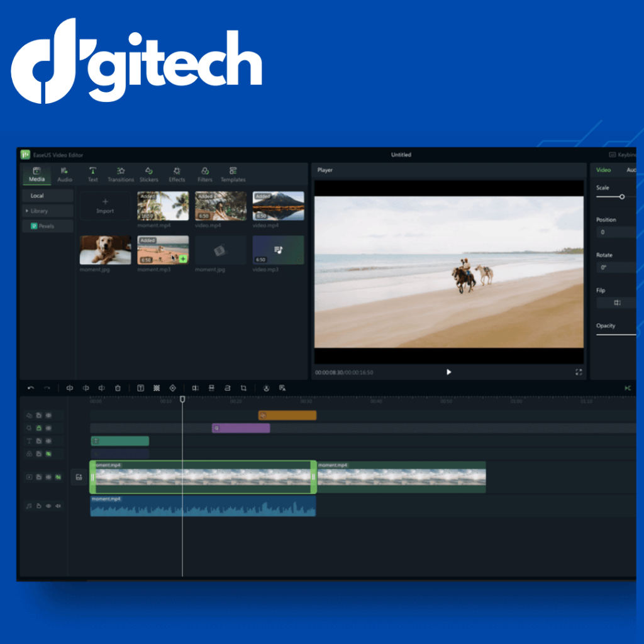Screen dimensions: 644x644
Task: Show the hidden filter track via green eye
Action: pos(48,454)
